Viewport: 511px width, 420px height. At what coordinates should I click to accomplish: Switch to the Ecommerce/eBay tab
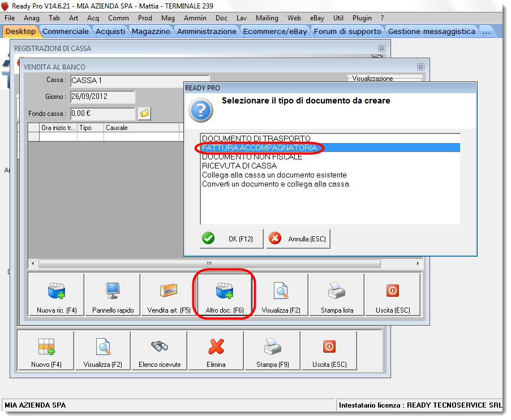click(x=275, y=31)
